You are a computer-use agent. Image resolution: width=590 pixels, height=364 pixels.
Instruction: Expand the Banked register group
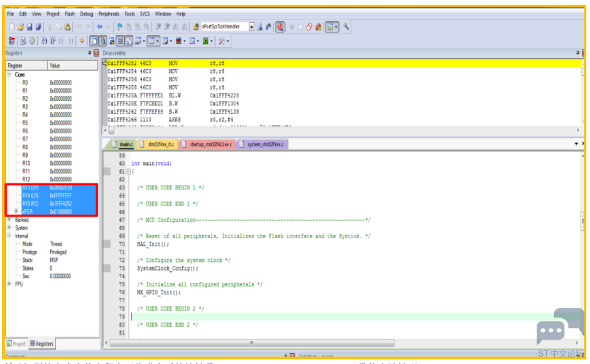point(9,220)
